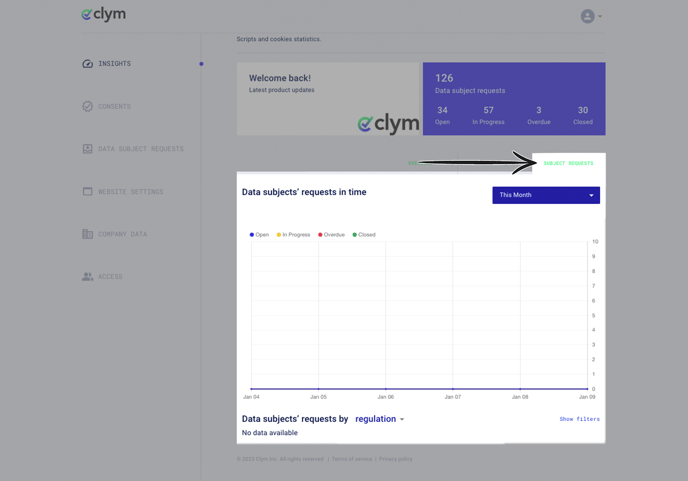Screen dimensions: 688x481
Task: Open COMPANY DATA in the sidebar
Action: (x=122, y=234)
